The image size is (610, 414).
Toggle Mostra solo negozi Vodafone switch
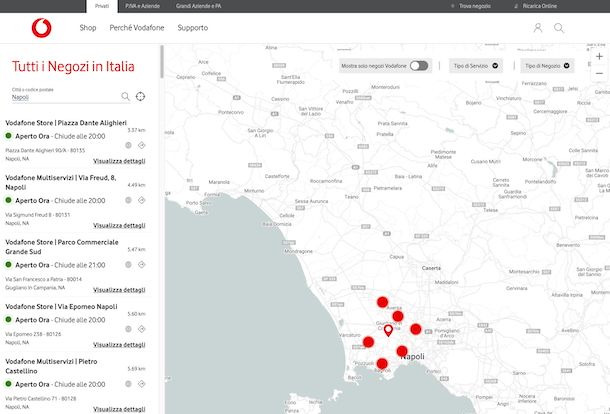click(418, 66)
